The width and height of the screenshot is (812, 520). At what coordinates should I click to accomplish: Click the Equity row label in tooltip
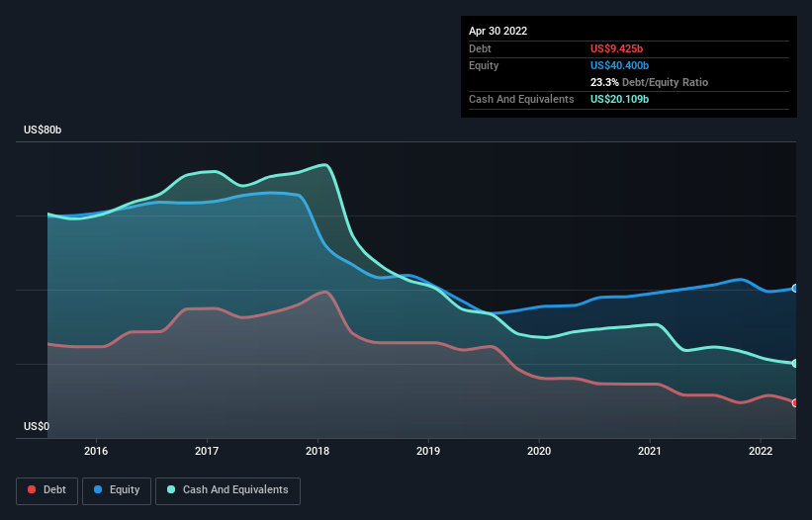(x=484, y=65)
